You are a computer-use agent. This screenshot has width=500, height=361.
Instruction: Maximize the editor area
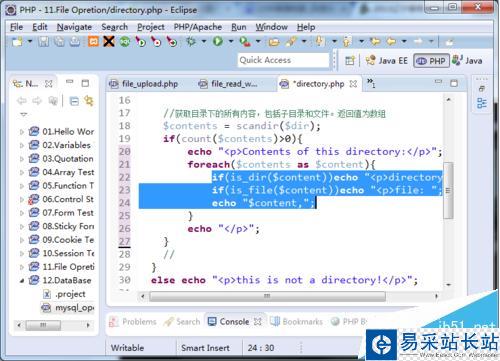coord(454,83)
